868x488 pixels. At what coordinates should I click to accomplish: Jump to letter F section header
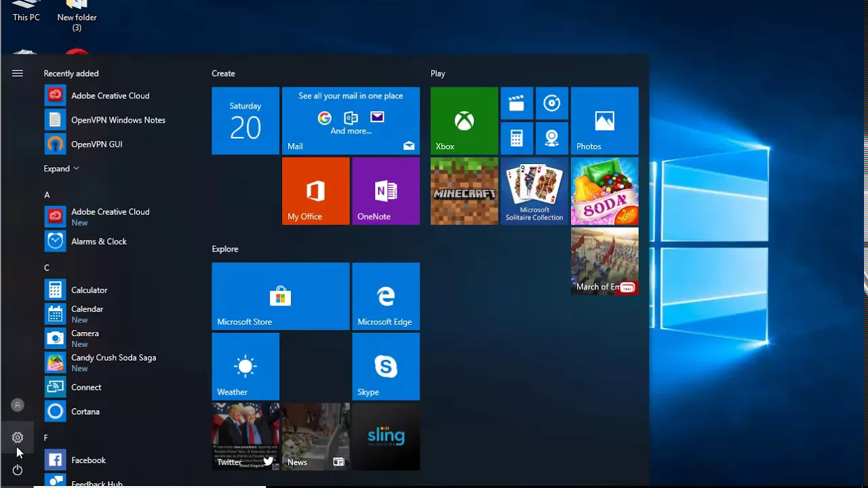click(x=46, y=438)
